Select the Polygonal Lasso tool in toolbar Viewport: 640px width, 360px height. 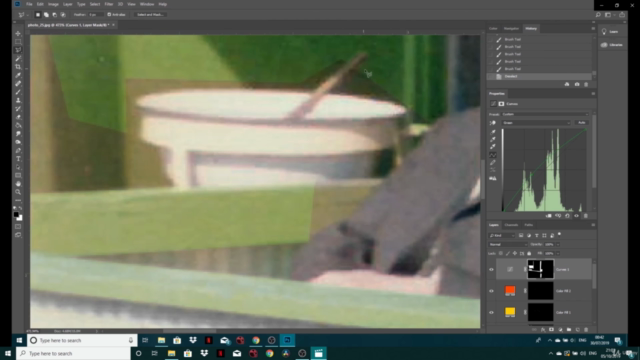18,50
